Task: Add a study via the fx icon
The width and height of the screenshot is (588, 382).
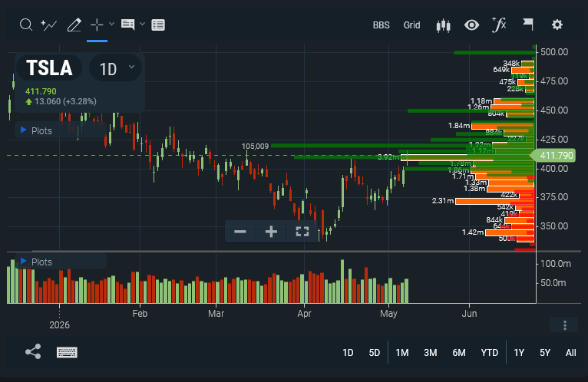Action: pyautogui.click(x=499, y=25)
